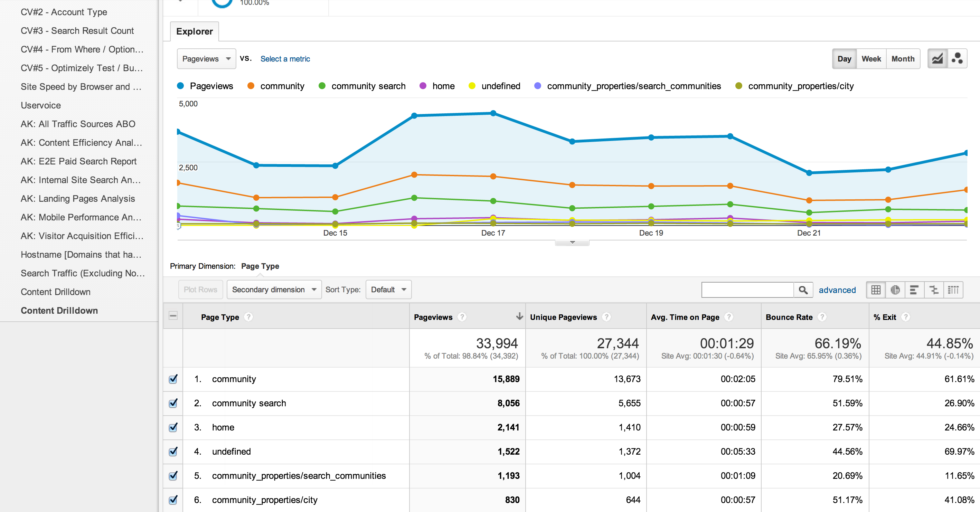Uncheck the undefined row checkbox
The image size is (980, 512).
click(173, 451)
